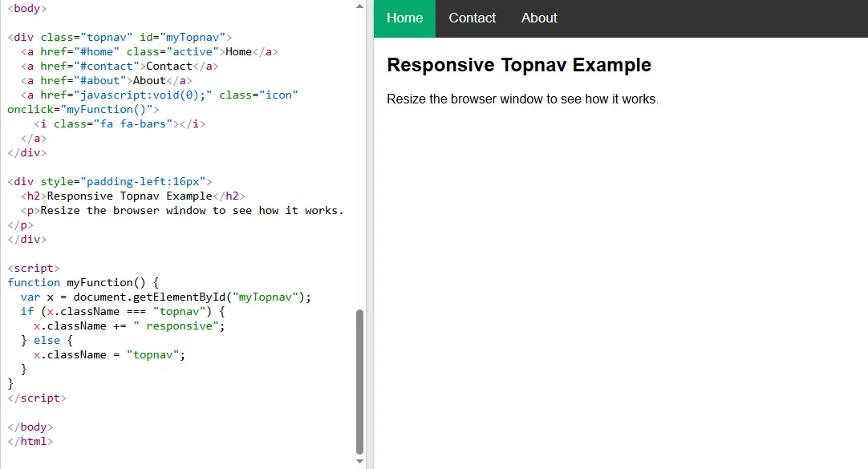The image size is (868, 469).
Task: Click the h2 heading tag in code
Action: pos(33,196)
